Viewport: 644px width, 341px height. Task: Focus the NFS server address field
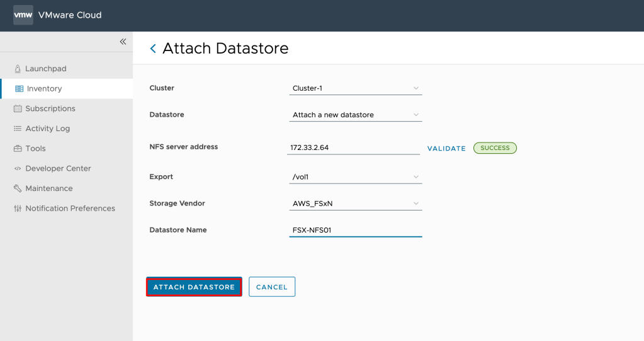(x=353, y=147)
